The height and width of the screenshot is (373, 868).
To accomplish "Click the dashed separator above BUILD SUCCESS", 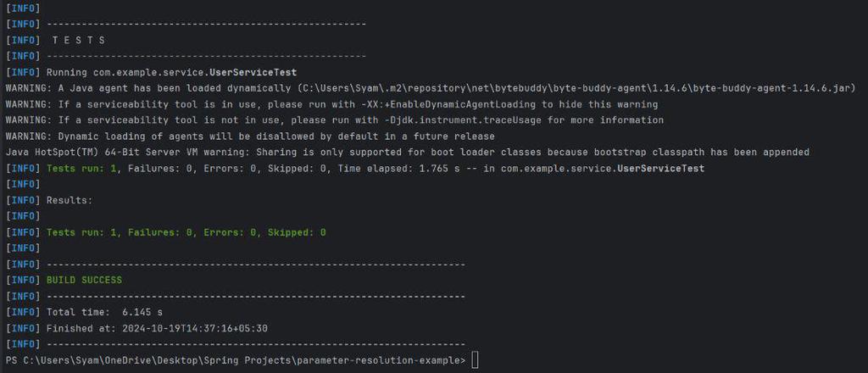I will [255, 264].
